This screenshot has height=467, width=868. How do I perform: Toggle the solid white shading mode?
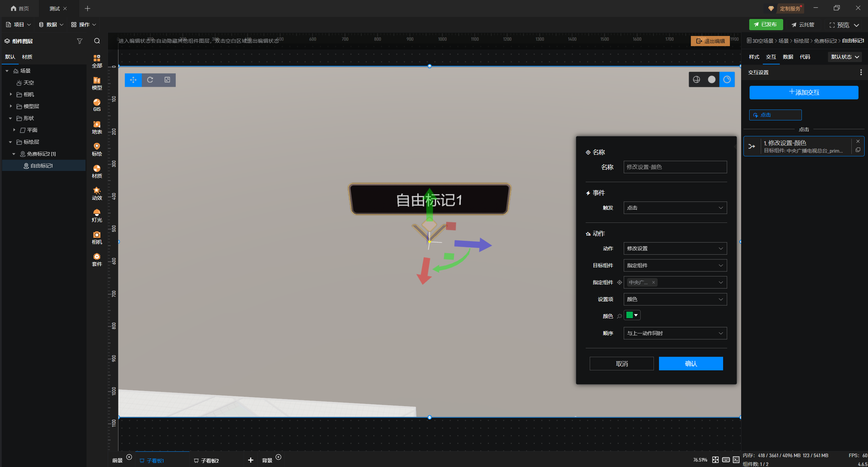point(712,79)
